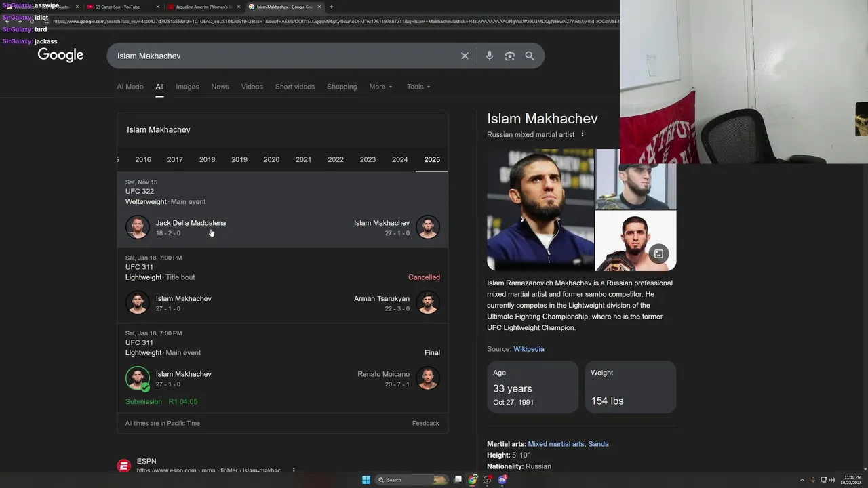The width and height of the screenshot is (868, 488).
Task: Select the Shopping search tab
Action: click(x=342, y=87)
